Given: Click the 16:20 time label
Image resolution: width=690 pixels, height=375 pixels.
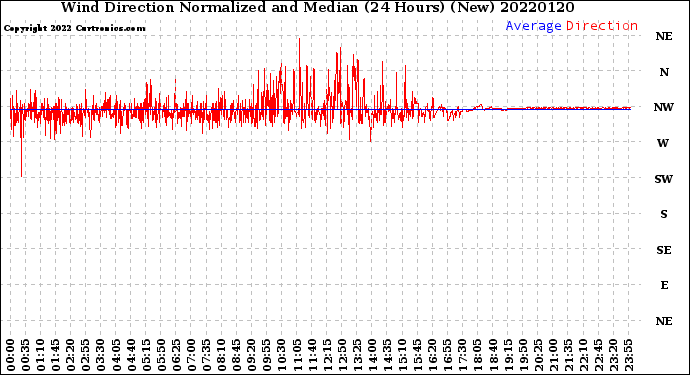Looking at the screenshot, I should [x=433, y=355].
